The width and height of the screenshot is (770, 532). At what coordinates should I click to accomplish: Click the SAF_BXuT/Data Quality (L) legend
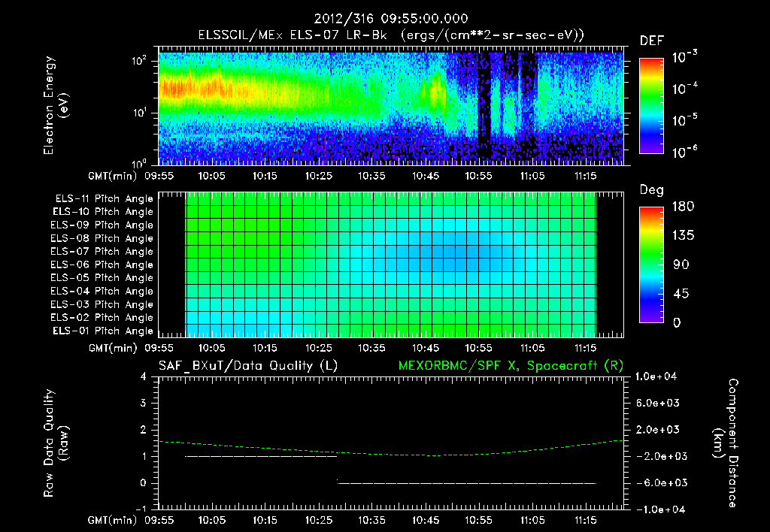pos(248,366)
